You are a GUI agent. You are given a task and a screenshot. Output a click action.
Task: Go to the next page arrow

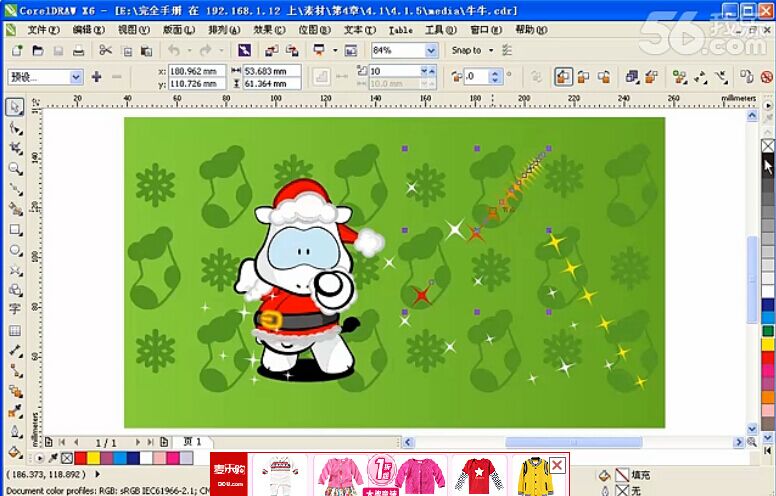[x=138, y=442]
